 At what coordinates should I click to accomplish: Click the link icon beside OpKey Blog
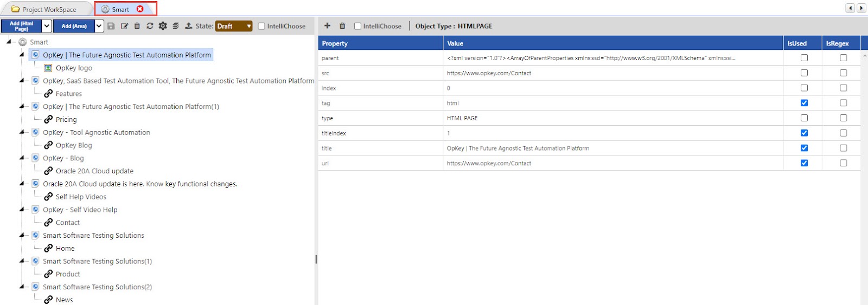click(48, 145)
